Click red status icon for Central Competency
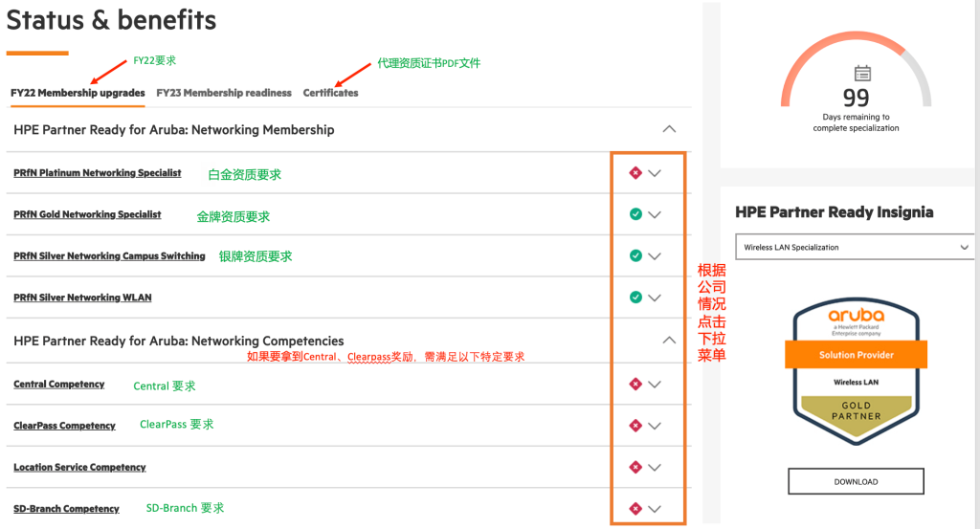The width and height of the screenshot is (980, 529). coord(635,385)
